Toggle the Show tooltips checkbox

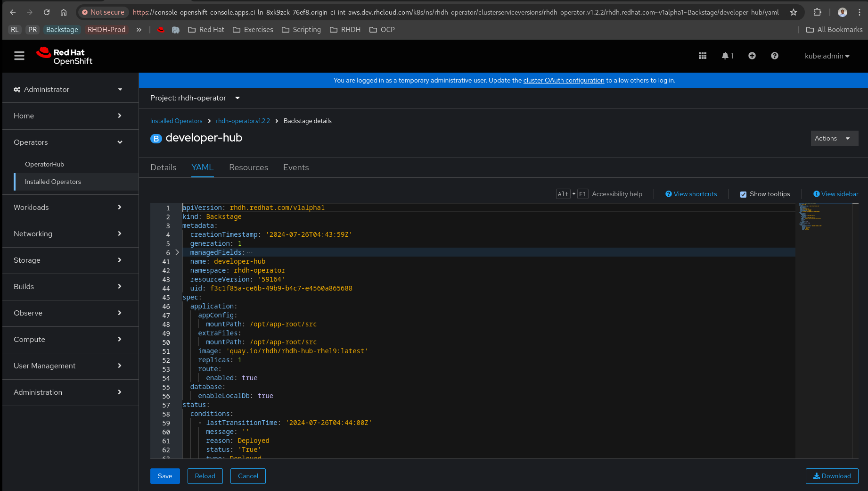click(743, 194)
